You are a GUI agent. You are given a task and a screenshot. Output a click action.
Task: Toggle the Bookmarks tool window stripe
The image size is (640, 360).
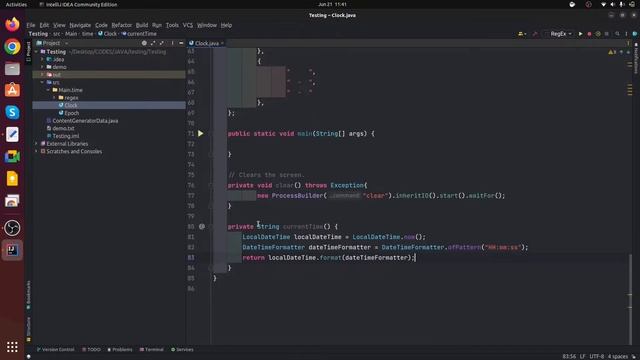28,295
